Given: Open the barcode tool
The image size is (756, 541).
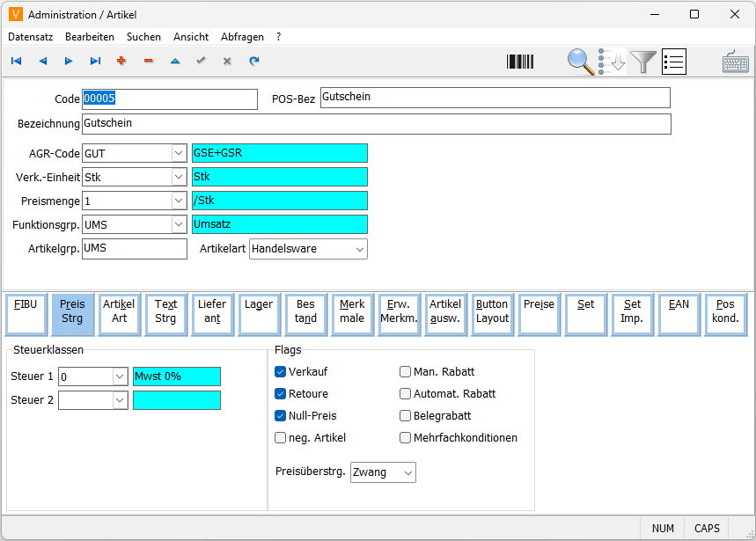Looking at the screenshot, I should [x=520, y=62].
